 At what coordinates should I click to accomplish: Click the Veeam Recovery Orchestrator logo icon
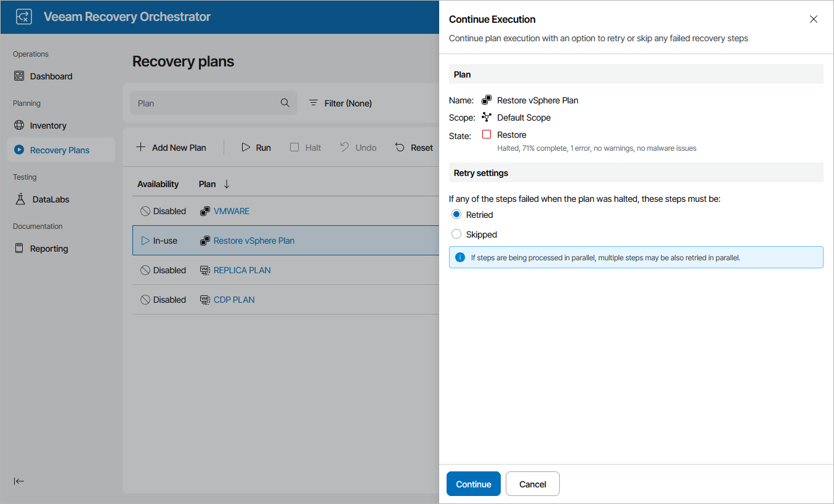point(24,17)
